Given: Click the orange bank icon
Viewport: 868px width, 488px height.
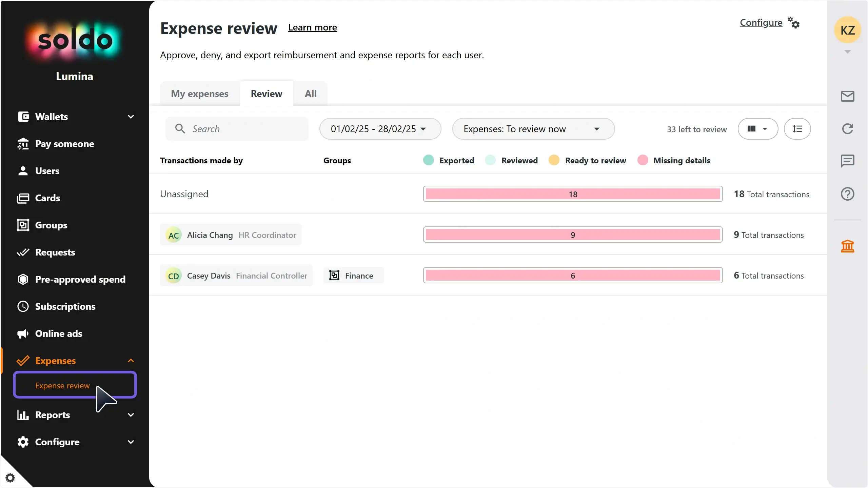Looking at the screenshot, I should (847, 246).
